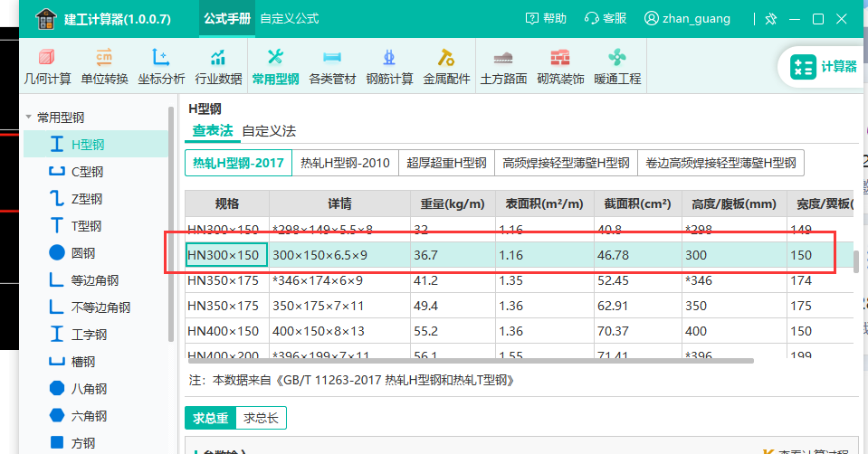Switch to the 自定义公式 tab
This screenshot has height=454, width=868.
coord(290,19)
